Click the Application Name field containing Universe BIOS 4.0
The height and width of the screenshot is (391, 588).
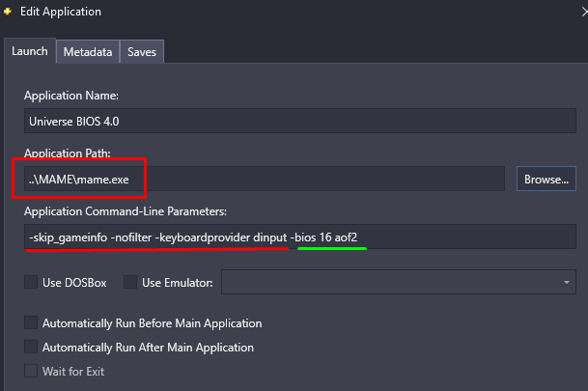click(x=300, y=121)
